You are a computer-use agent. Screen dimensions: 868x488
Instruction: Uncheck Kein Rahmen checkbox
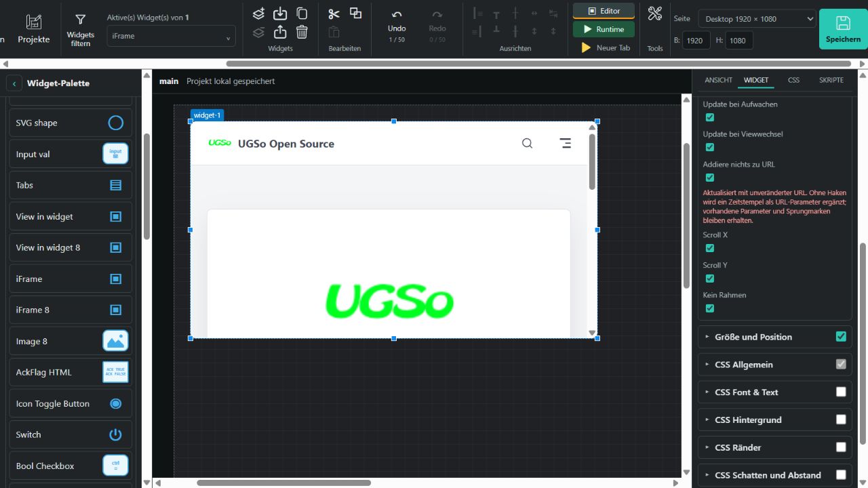[x=710, y=308]
